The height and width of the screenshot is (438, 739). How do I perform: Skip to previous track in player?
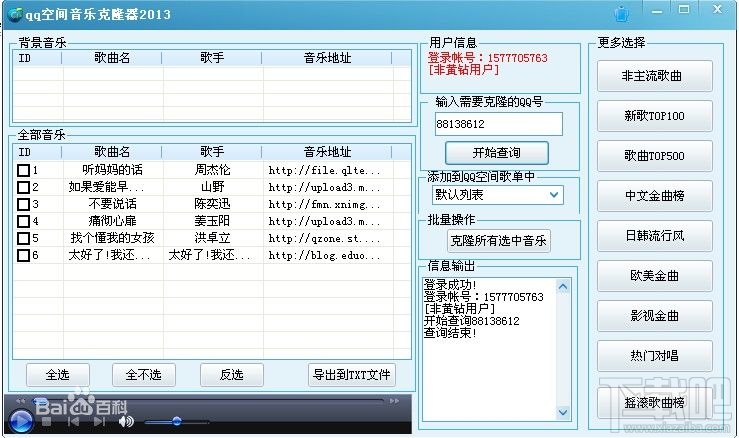click(x=73, y=421)
